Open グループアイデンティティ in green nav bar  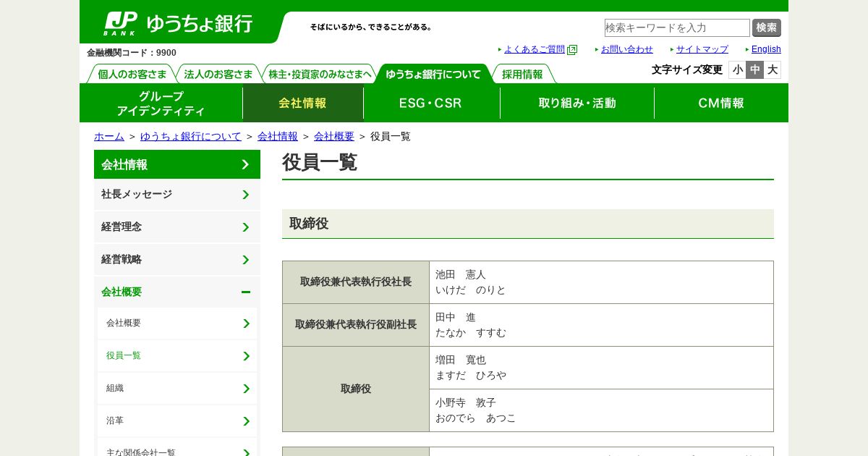[161, 104]
